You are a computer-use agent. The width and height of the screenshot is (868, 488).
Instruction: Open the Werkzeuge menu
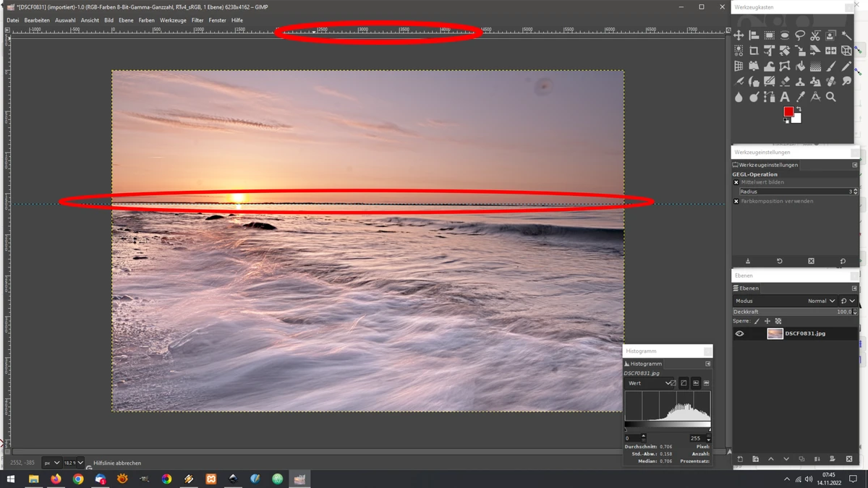(173, 20)
